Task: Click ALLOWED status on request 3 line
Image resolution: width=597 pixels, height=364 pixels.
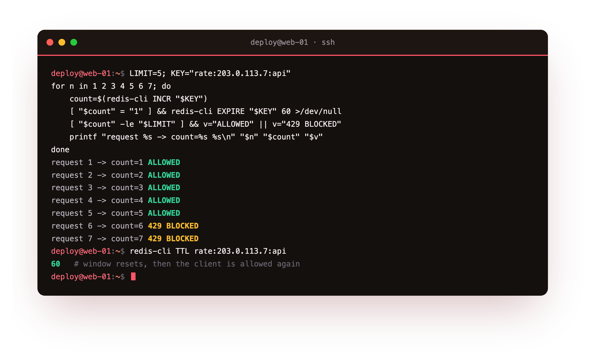Action: pyautogui.click(x=164, y=188)
